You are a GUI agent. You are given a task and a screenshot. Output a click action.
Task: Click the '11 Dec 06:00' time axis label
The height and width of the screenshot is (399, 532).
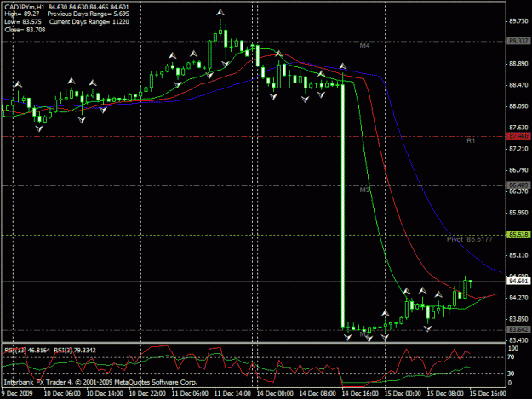pyautogui.click(x=190, y=394)
